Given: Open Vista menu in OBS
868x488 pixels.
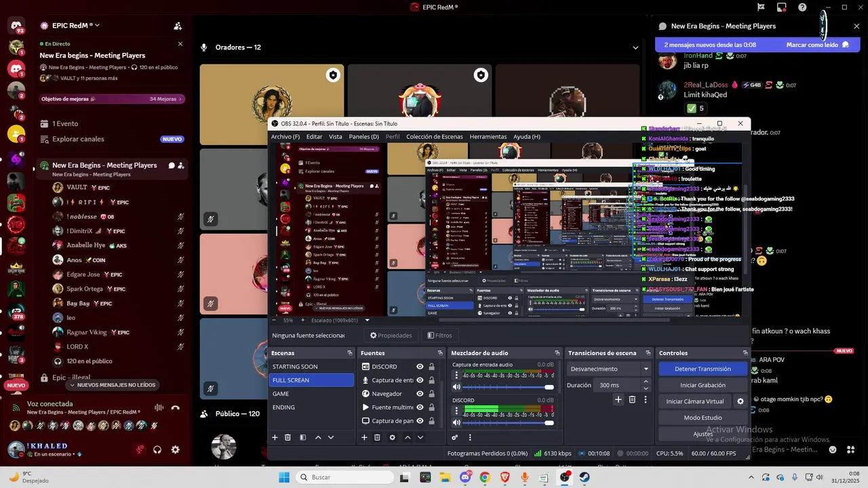Looking at the screenshot, I should tap(336, 137).
